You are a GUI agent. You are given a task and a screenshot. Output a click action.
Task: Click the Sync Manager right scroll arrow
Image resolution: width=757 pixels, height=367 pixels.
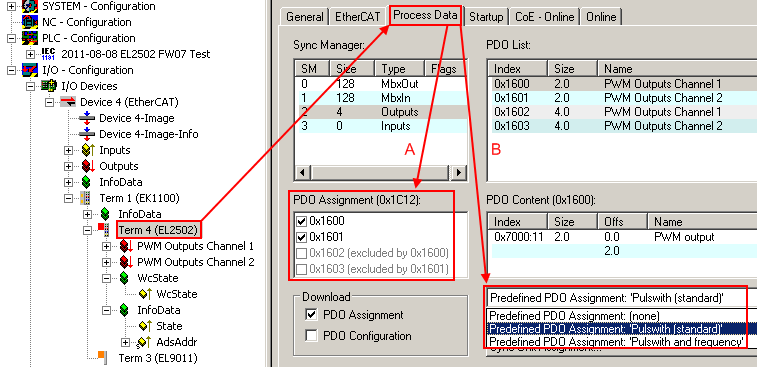click(459, 172)
